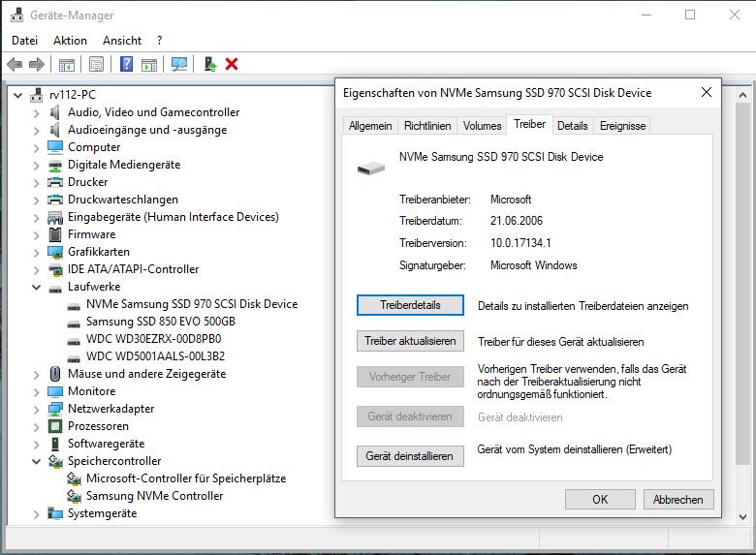Open the ? help menu
The width and height of the screenshot is (756, 555).
[160, 41]
